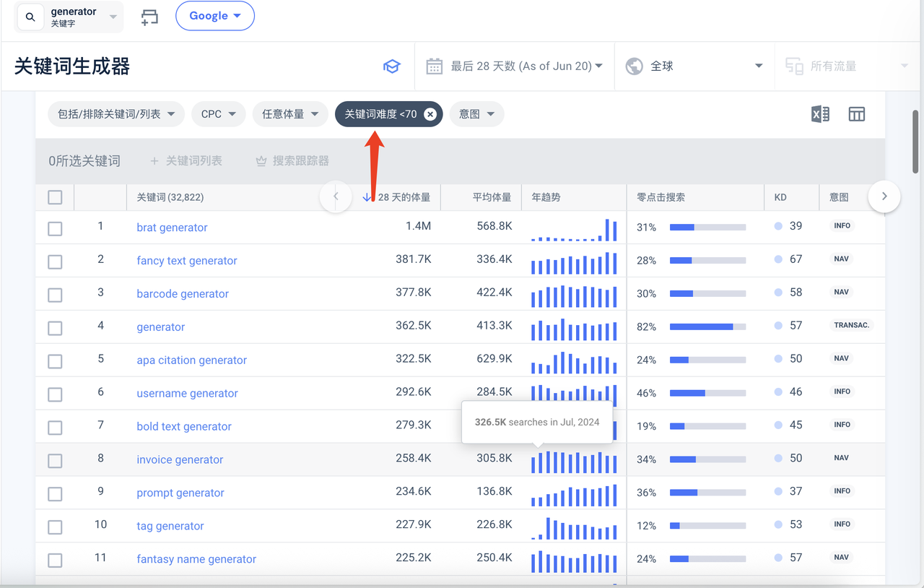Sort by 平均体量 column header
This screenshot has height=588, width=924.
tap(492, 197)
